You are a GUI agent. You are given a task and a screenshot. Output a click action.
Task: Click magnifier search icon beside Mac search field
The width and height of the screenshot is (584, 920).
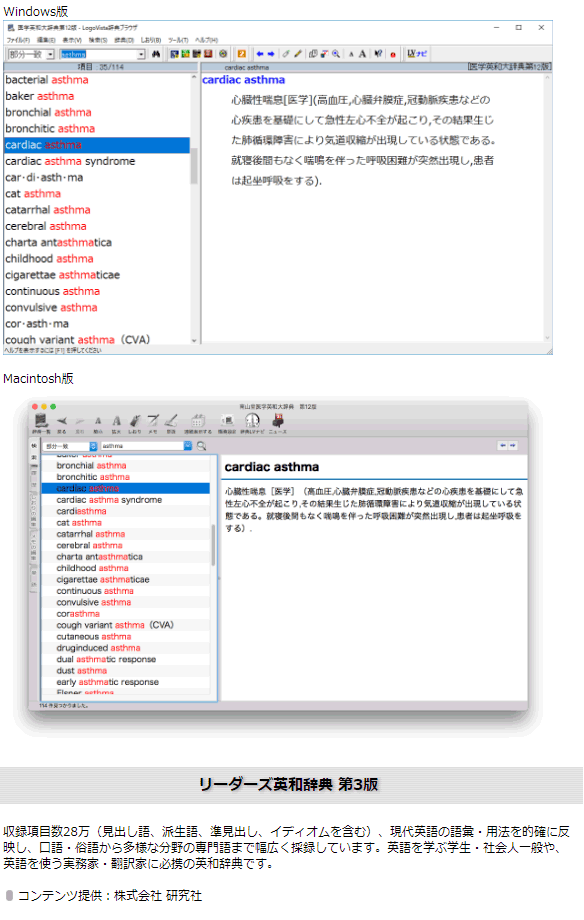(x=201, y=447)
